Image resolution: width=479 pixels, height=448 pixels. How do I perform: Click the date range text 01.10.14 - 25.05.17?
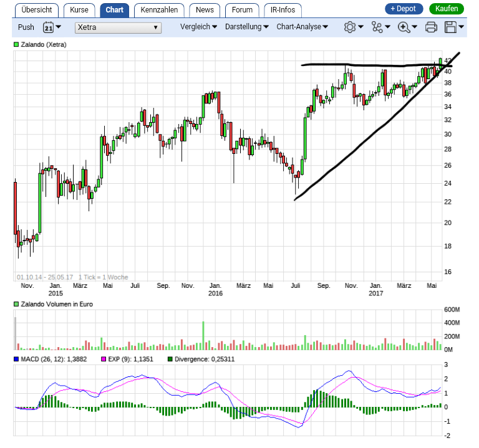pyautogui.click(x=45, y=277)
